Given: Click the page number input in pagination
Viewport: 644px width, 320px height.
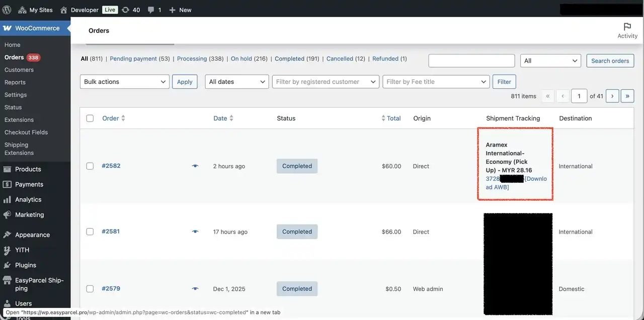Looking at the screenshot, I should [x=579, y=95].
